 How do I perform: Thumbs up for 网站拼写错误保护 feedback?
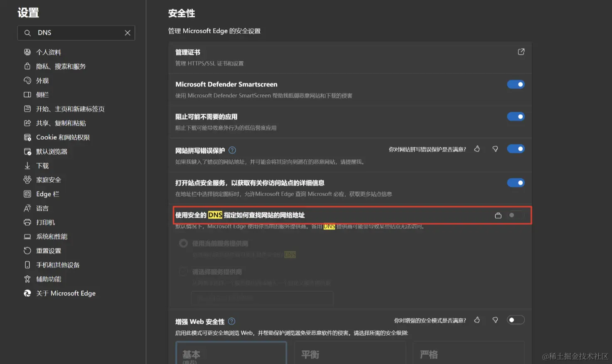477,149
